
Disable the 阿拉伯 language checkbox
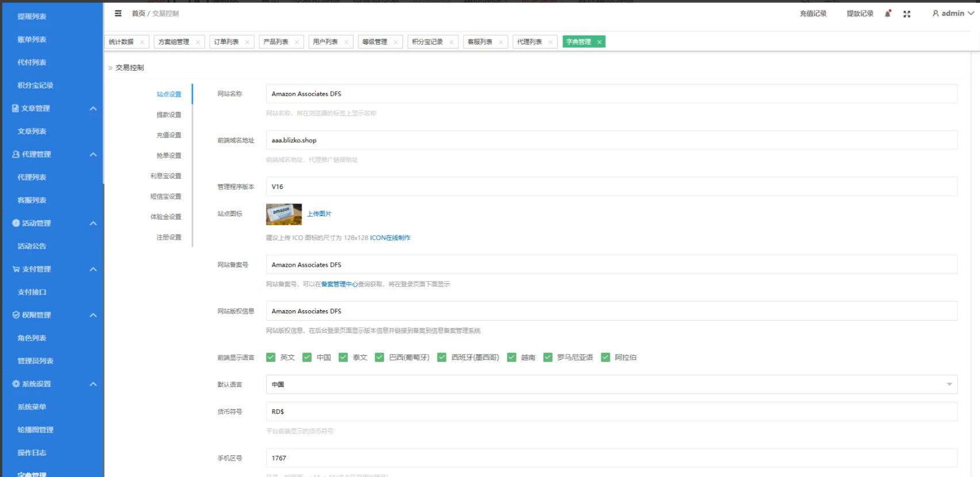coord(606,357)
